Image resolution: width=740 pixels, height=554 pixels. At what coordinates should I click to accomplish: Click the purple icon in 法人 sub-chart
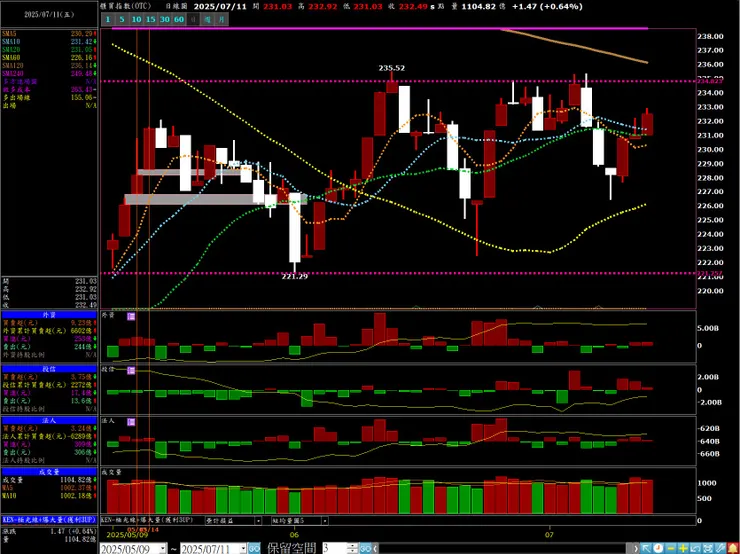pyautogui.click(x=131, y=421)
